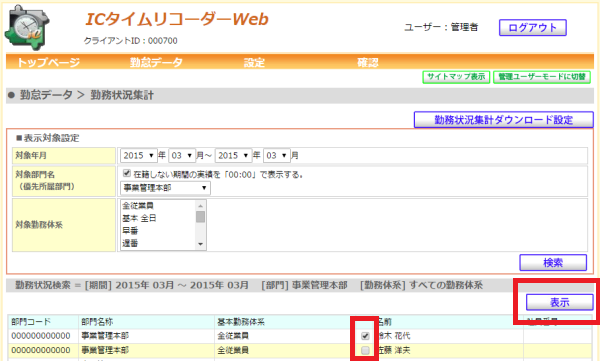Open the end year dropdown
This screenshot has height=361, width=600.
(x=233, y=155)
